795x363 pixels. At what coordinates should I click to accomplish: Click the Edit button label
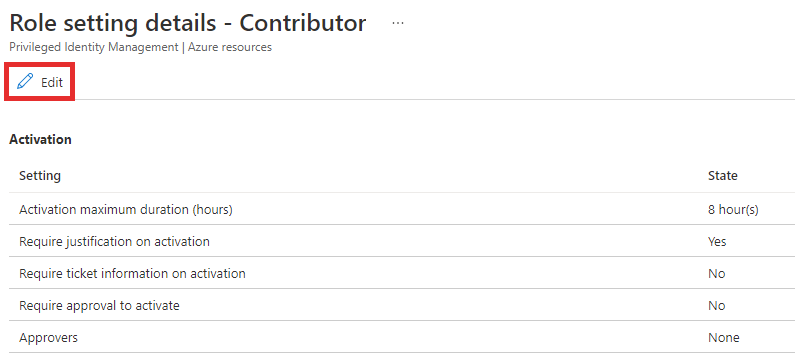click(x=52, y=82)
